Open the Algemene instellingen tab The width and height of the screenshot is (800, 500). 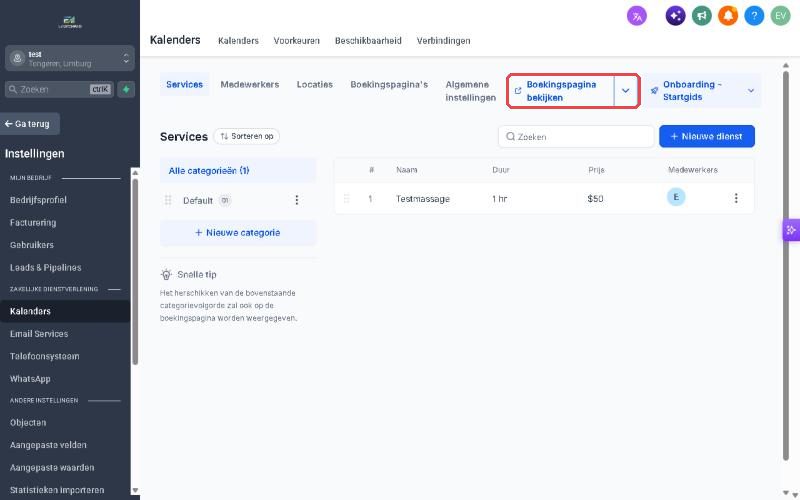click(470, 91)
